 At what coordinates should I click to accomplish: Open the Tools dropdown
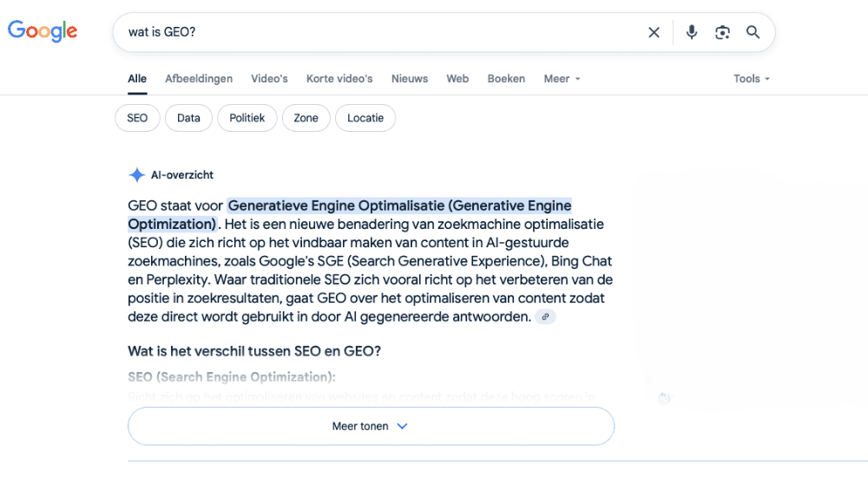click(x=751, y=79)
